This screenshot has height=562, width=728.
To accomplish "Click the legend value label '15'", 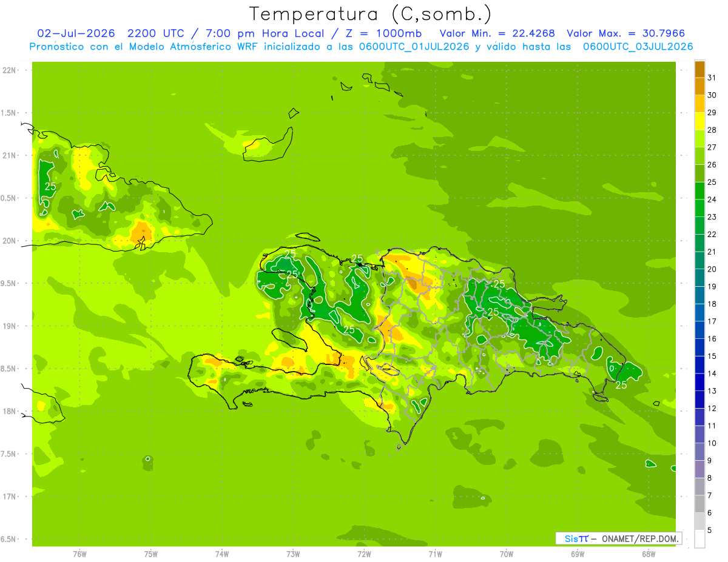I will tap(712, 356).
